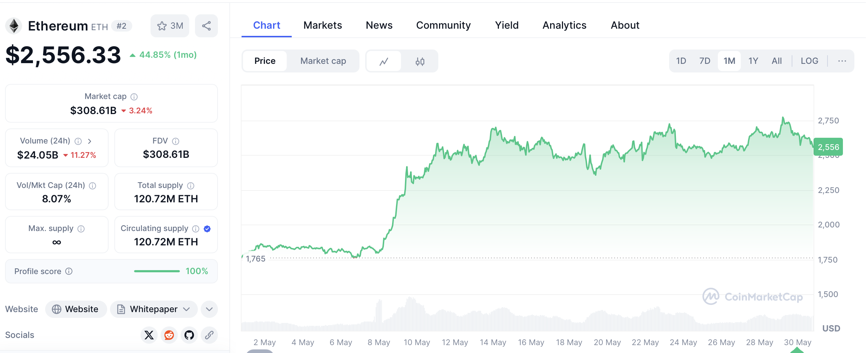Image resolution: width=868 pixels, height=353 pixels.
Task: Click the share icon button
Action: tap(206, 26)
